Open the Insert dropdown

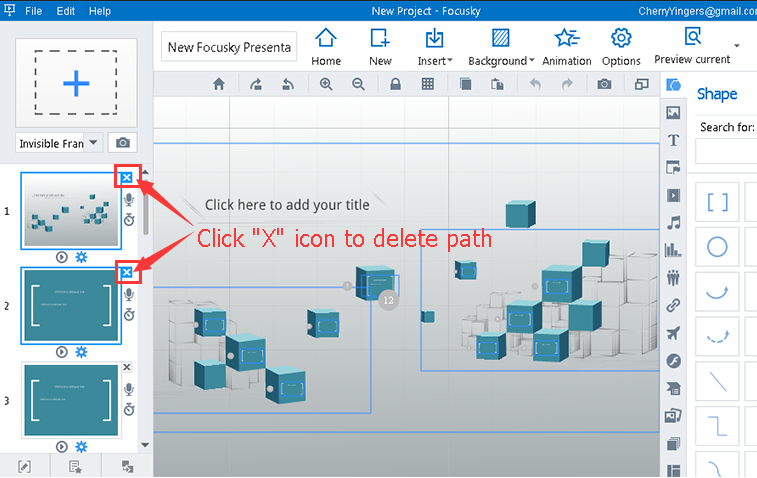click(435, 47)
